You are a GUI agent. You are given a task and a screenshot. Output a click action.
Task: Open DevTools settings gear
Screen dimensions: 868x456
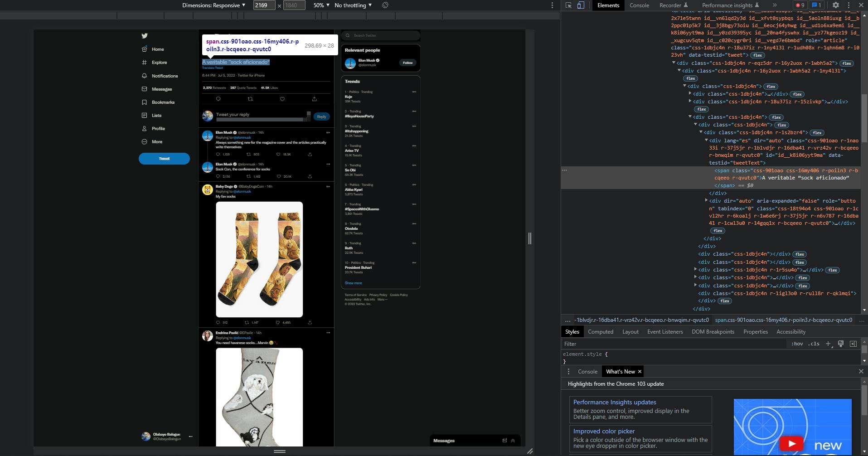tap(836, 5)
